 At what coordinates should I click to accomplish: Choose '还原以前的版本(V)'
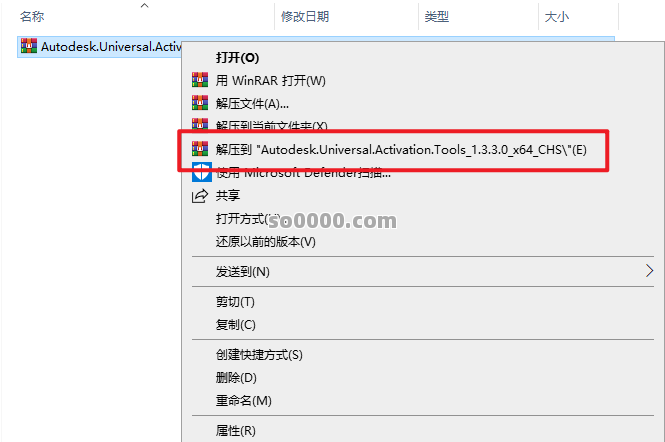[265, 241]
